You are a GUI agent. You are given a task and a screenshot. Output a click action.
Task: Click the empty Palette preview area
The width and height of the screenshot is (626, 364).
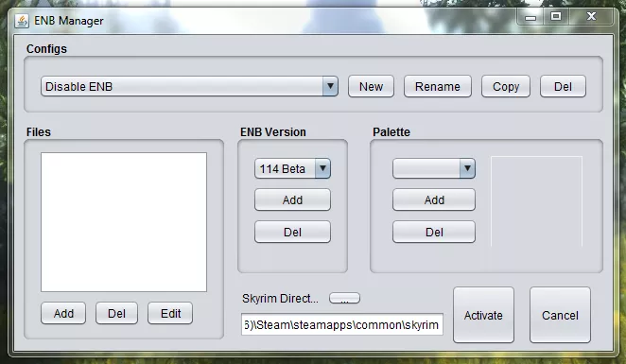pos(536,201)
